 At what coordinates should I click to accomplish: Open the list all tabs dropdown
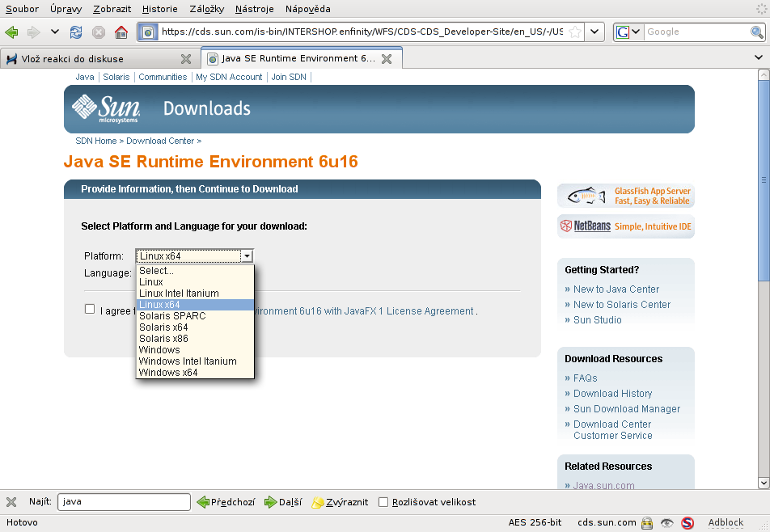coord(758,58)
